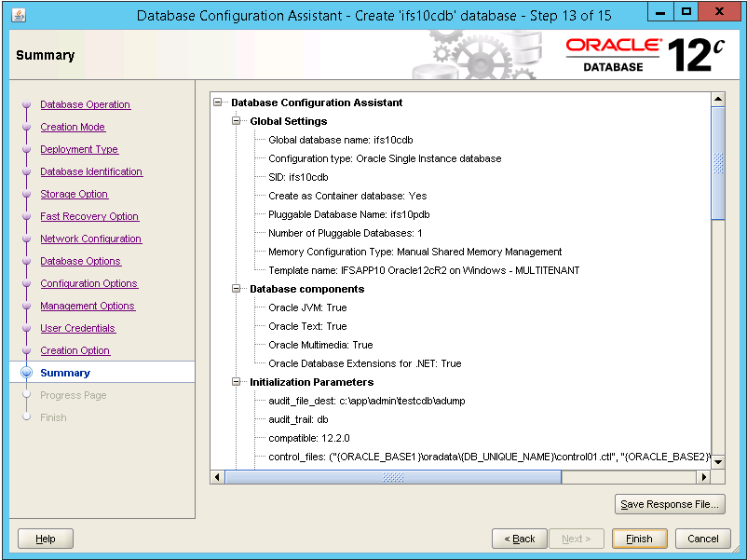Collapse the Initialization Parameters section
This screenshot has height=560, width=747.
pos(237,382)
